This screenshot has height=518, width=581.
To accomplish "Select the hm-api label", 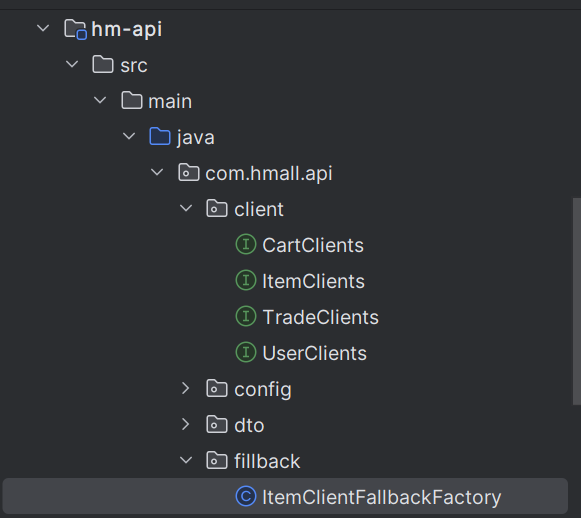I will 127,29.
